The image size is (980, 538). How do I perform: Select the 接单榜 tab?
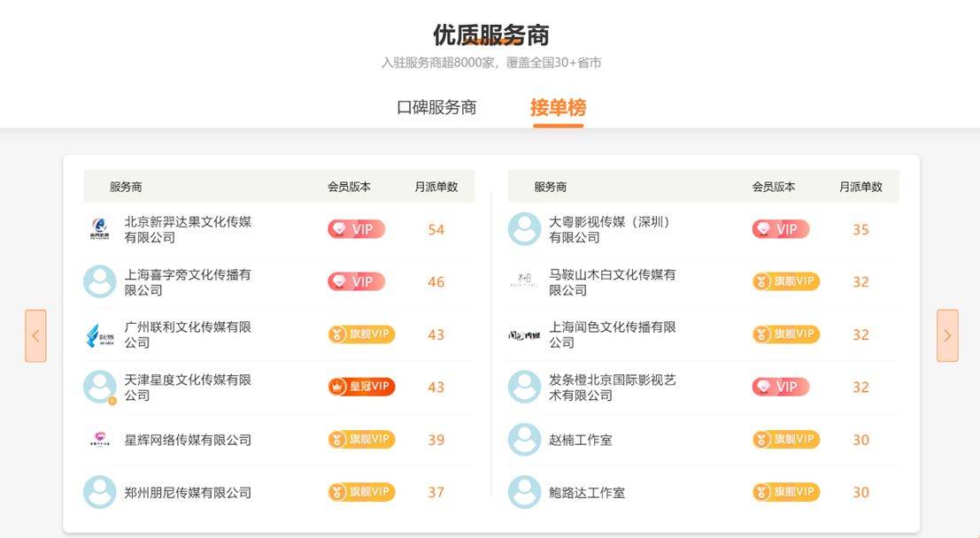pos(557,107)
